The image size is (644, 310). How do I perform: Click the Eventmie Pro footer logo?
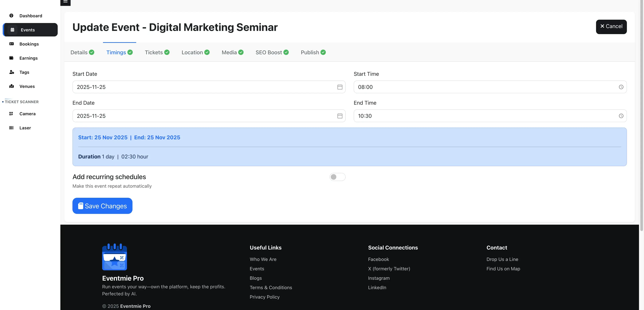tap(115, 257)
